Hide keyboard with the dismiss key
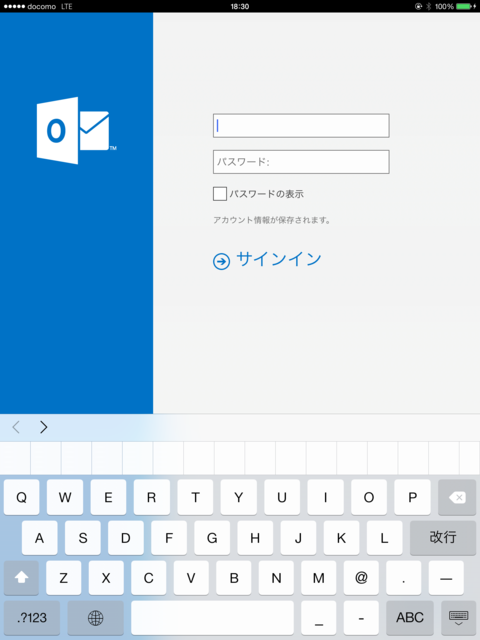Screen dimensions: 480x640 [458, 618]
